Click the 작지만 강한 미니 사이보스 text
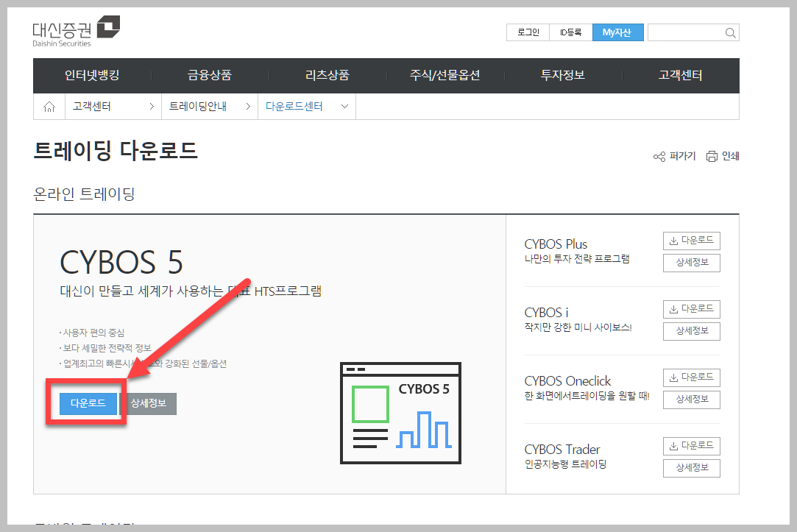 tap(578, 327)
